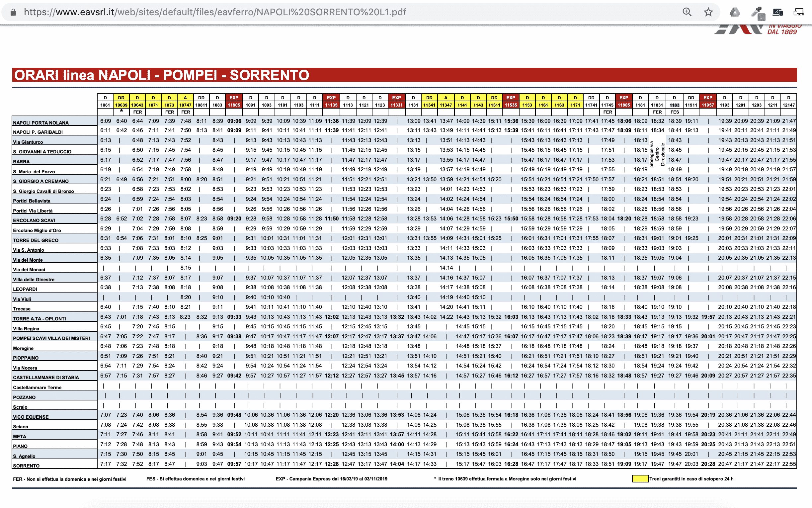Click red EXP train 11905 header cell
This screenshot has width=812, height=508.
click(234, 105)
